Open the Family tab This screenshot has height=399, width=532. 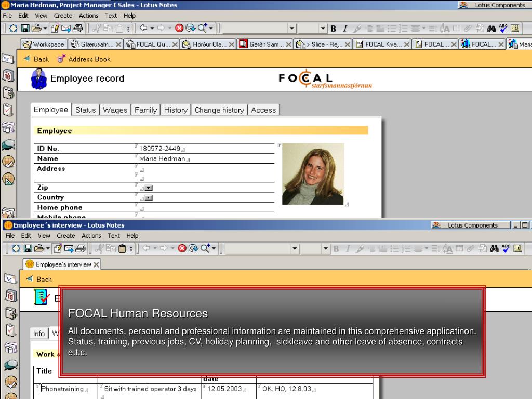pos(145,110)
